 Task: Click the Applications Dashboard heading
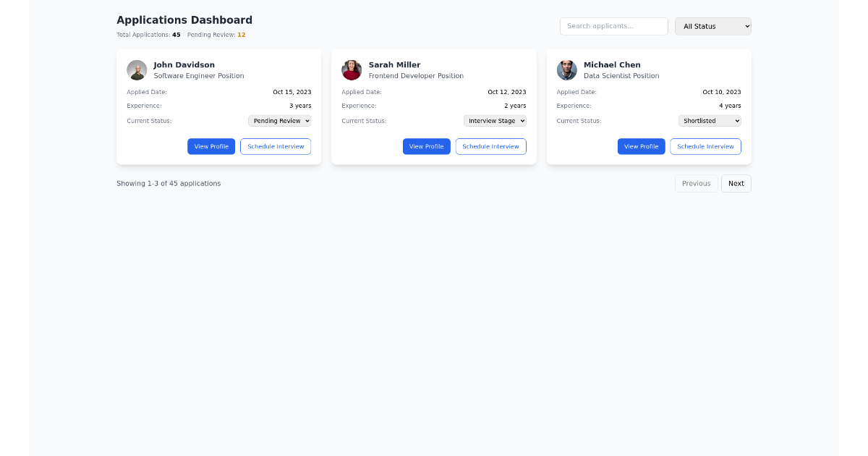[184, 20]
